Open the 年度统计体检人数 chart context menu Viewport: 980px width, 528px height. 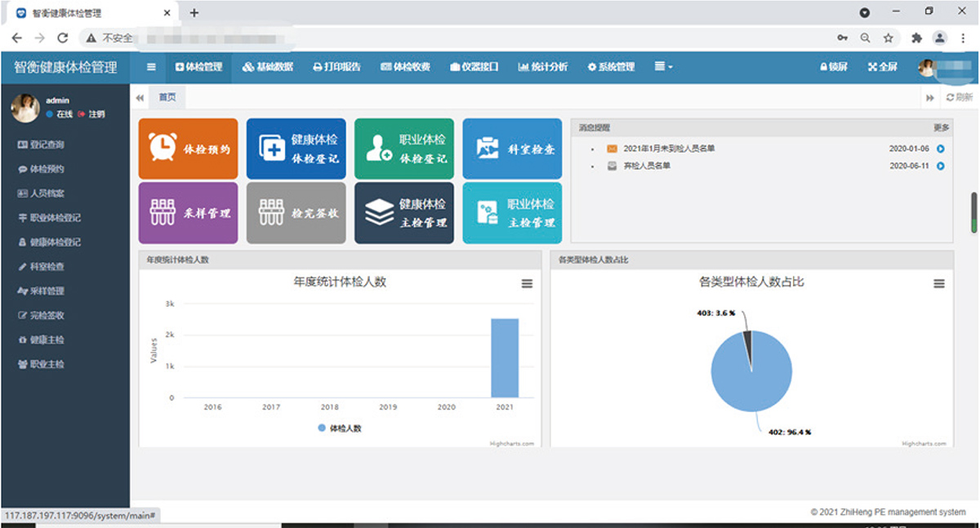527,283
